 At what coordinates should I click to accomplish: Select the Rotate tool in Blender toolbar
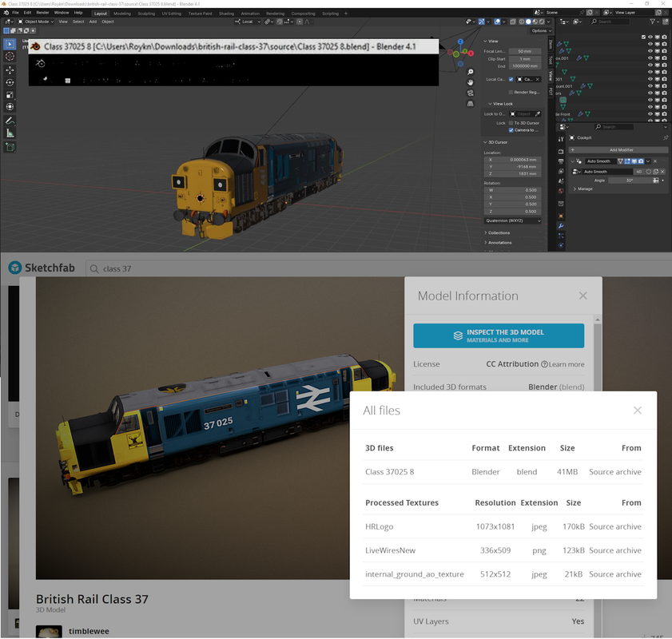tap(10, 82)
